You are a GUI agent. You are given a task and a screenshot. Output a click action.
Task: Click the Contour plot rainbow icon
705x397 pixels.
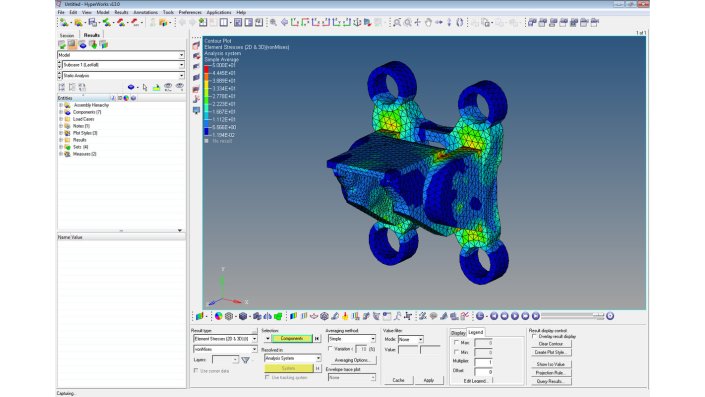pyautogui.click(x=219, y=316)
